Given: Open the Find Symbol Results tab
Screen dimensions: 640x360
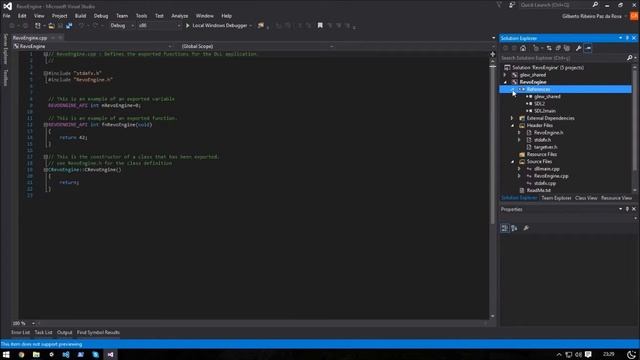Looking at the screenshot, I should point(98,332).
